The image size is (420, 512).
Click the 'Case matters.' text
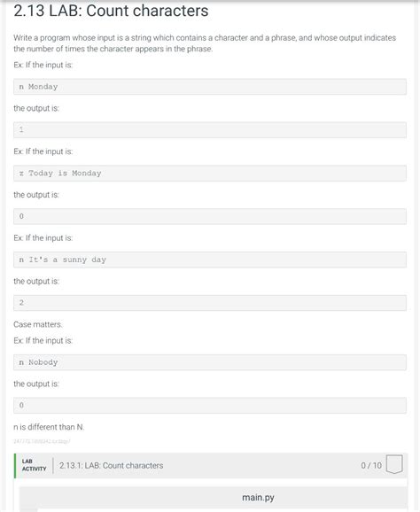tap(37, 324)
